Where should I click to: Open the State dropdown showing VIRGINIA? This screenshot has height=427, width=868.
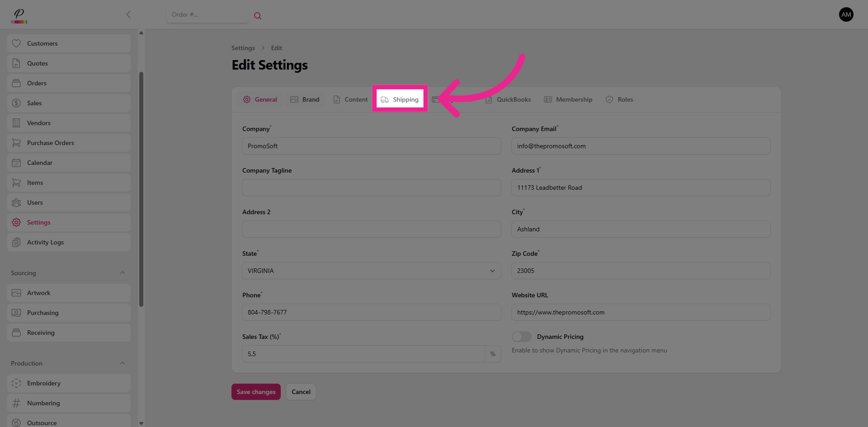click(x=371, y=271)
